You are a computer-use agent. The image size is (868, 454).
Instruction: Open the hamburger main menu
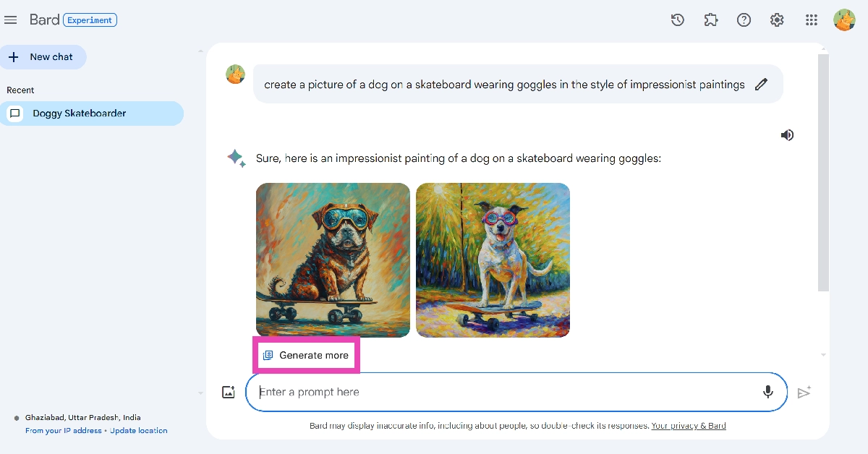10,20
